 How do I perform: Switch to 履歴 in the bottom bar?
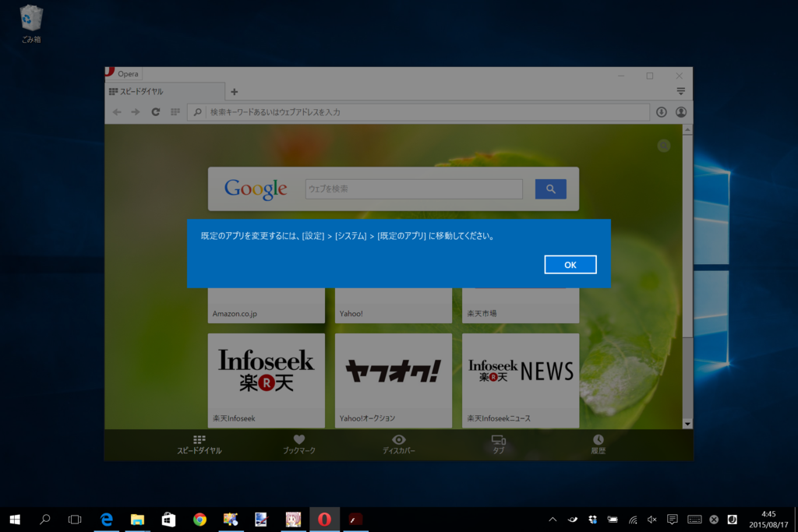pos(598,445)
